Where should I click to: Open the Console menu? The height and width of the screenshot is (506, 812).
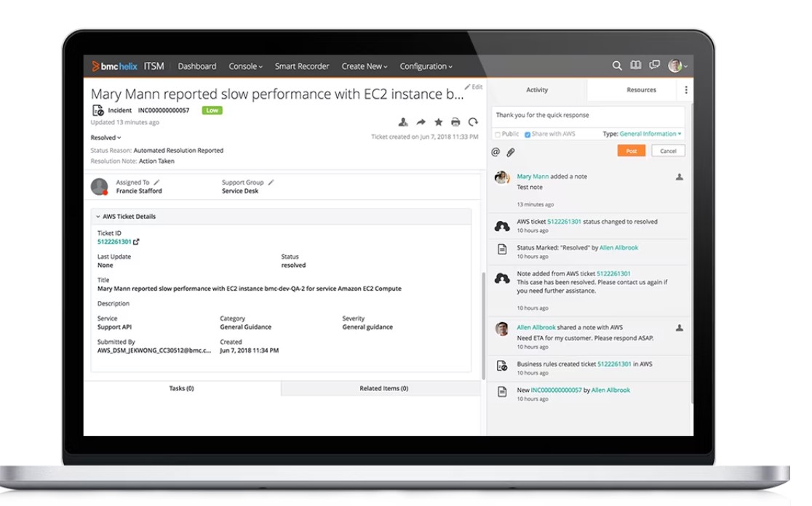click(x=245, y=66)
